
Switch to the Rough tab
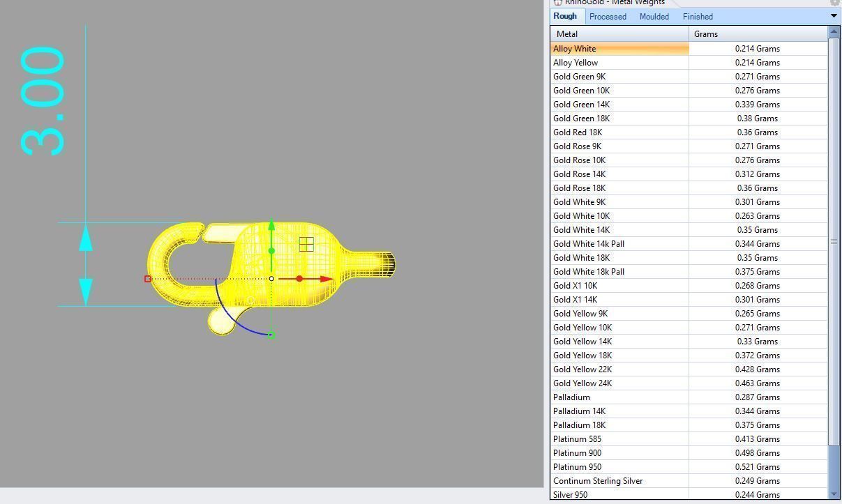[565, 16]
